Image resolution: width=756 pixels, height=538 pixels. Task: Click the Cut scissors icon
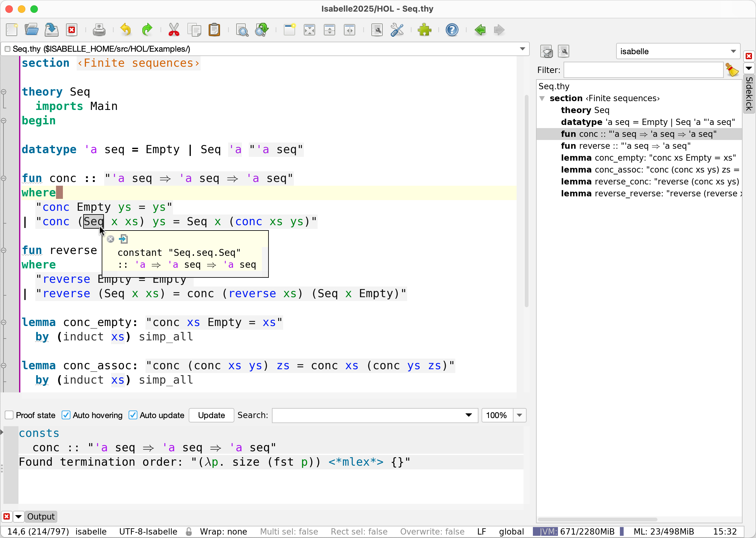(x=173, y=30)
